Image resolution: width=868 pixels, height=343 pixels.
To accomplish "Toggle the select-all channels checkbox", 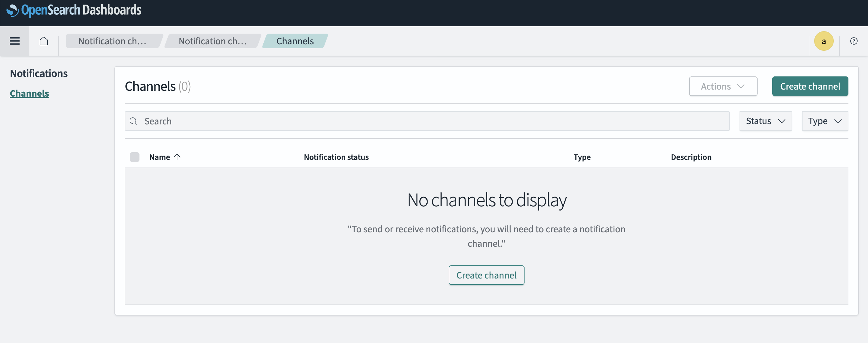I will [135, 157].
